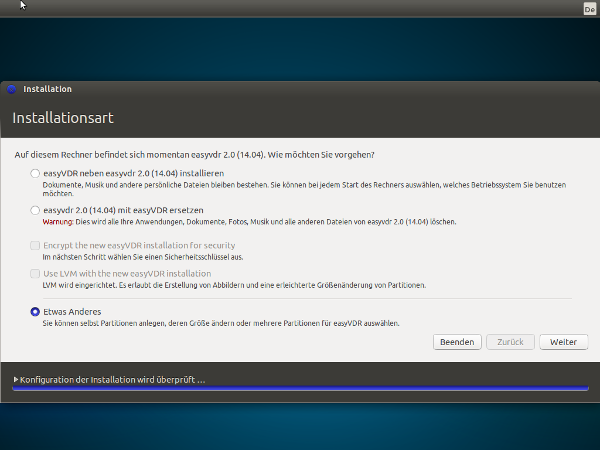This screenshot has width=600, height=450.
Task: Click 'Konfiguration der Installation wird überprüft' status text
Action: click(x=112, y=380)
